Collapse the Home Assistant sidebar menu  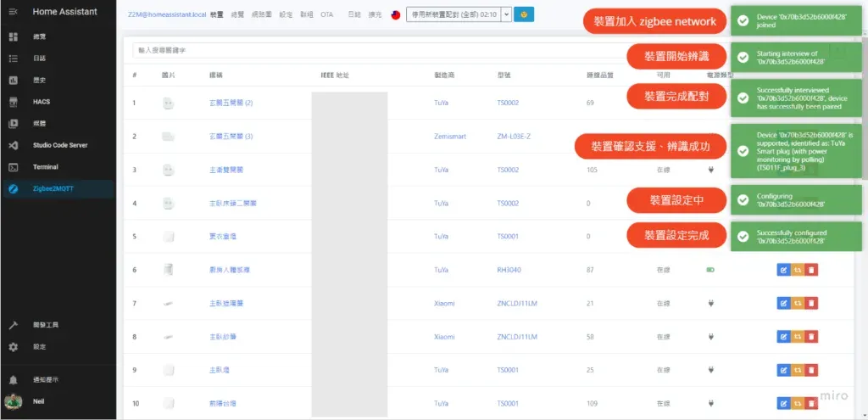click(x=14, y=12)
